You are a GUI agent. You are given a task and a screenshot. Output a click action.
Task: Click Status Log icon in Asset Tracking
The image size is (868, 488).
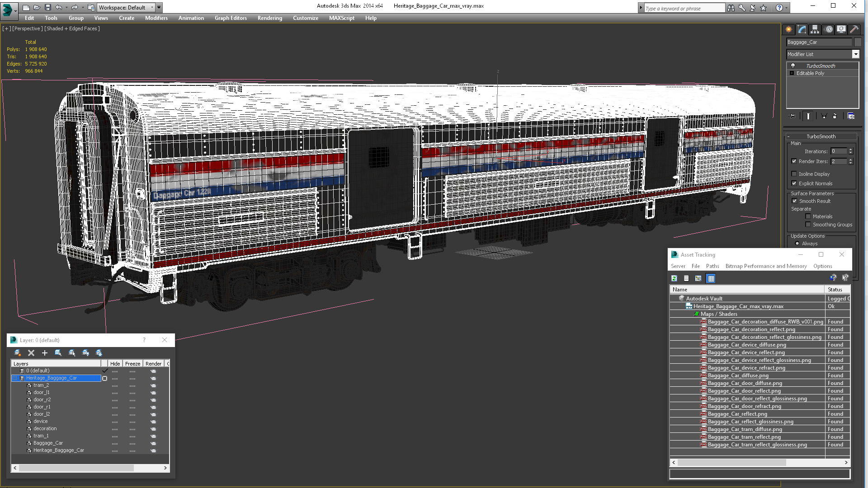pyautogui.click(x=686, y=278)
